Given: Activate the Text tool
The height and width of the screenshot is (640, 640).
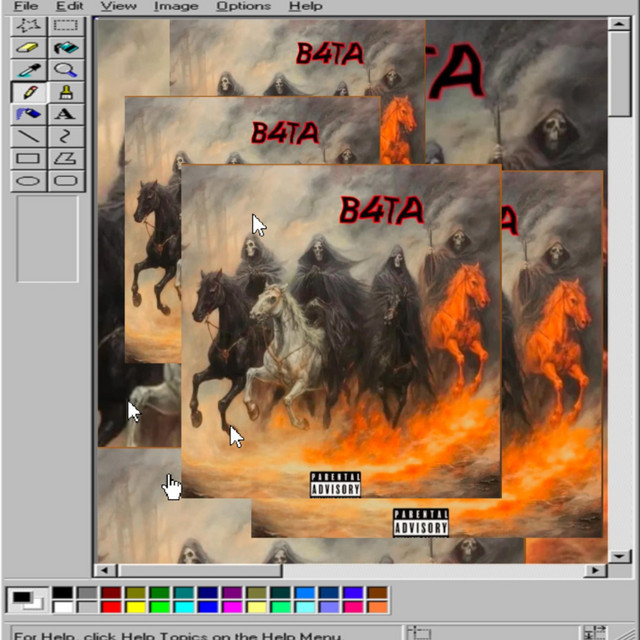Looking at the screenshot, I should [x=66, y=114].
